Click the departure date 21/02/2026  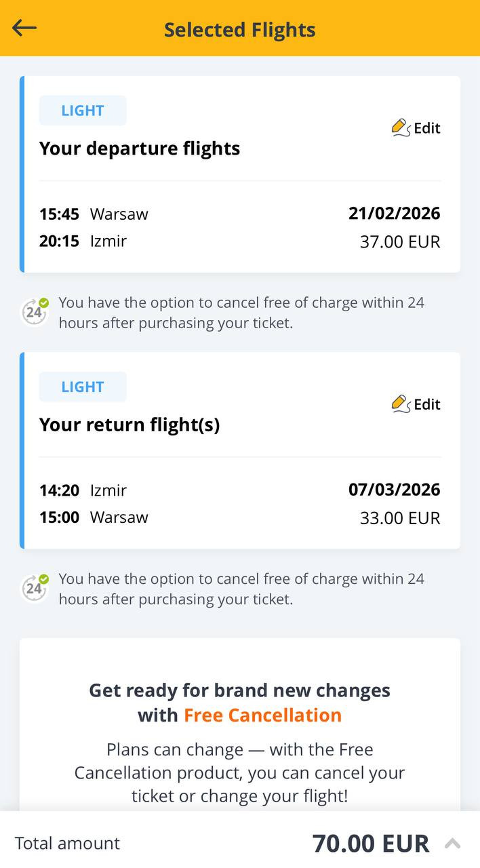[394, 214]
